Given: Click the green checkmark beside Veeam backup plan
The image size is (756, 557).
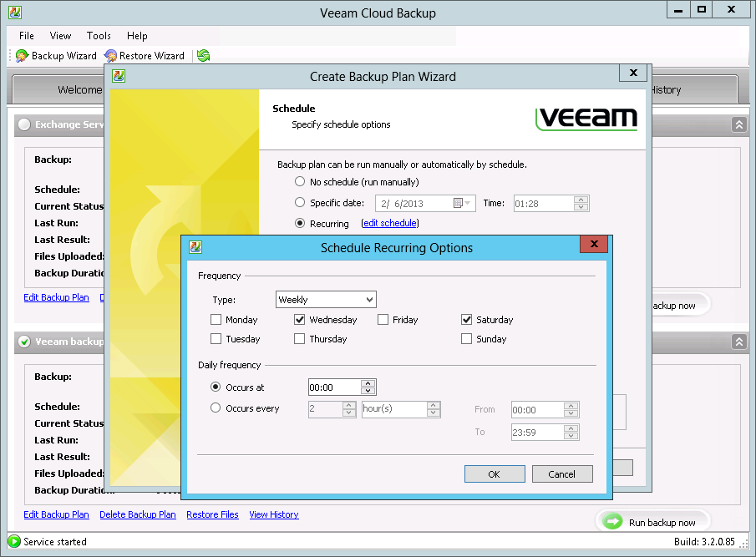Looking at the screenshot, I should click(x=24, y=342).
